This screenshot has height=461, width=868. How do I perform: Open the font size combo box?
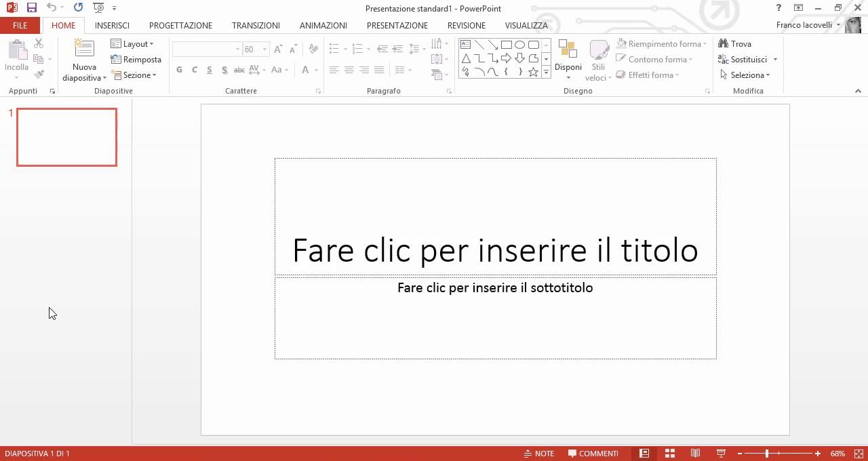pyautogui.click(x=256, y=49)
